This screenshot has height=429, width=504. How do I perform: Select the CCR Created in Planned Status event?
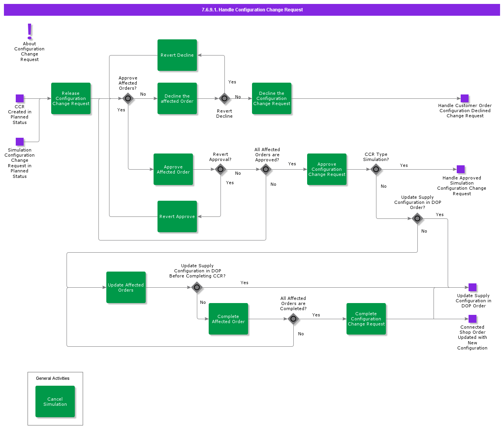[x=20, y=98]
